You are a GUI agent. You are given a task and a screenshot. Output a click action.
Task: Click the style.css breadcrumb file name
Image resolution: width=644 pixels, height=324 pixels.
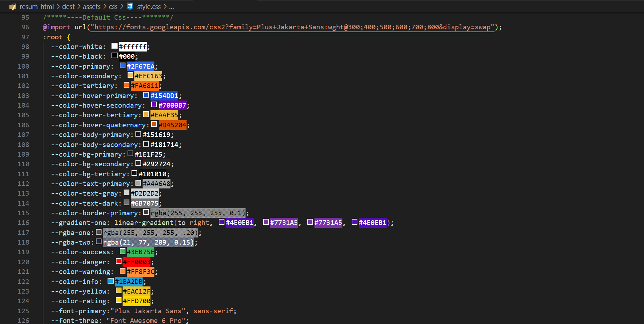click(x=149, y=6)
